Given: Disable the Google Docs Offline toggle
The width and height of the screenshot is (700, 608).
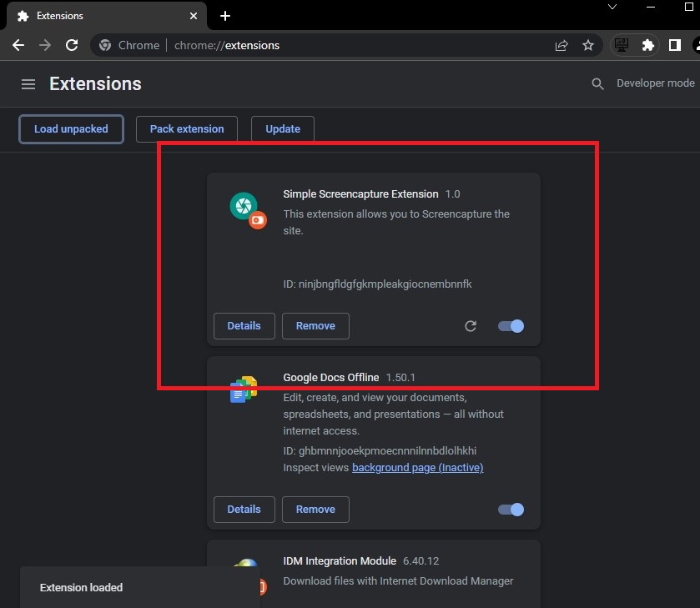Looking at the screenshot, I should 511,510.
